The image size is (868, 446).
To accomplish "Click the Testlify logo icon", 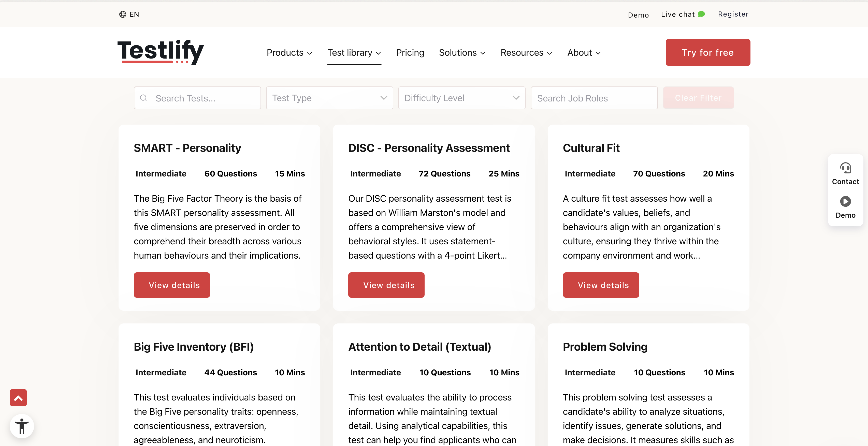I will coord(161,52).
